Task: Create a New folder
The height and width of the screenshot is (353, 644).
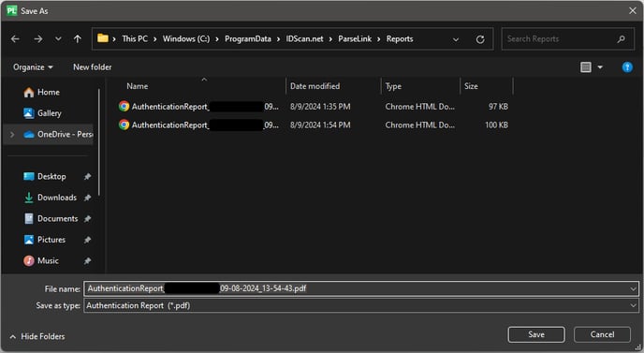Action: point(92,67)
